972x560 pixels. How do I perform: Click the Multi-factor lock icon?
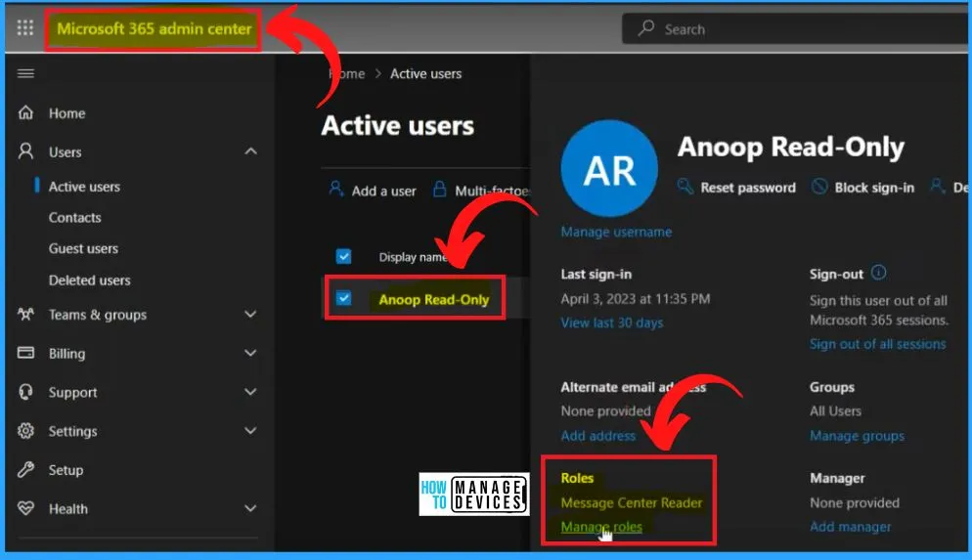[439, 189]
